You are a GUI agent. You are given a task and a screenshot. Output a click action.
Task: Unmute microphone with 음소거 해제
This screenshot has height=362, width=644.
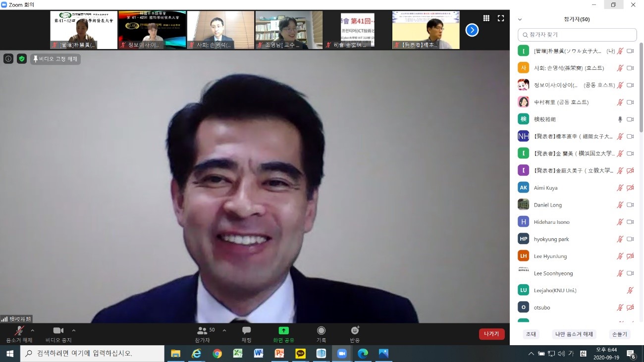tap(19, 333)
